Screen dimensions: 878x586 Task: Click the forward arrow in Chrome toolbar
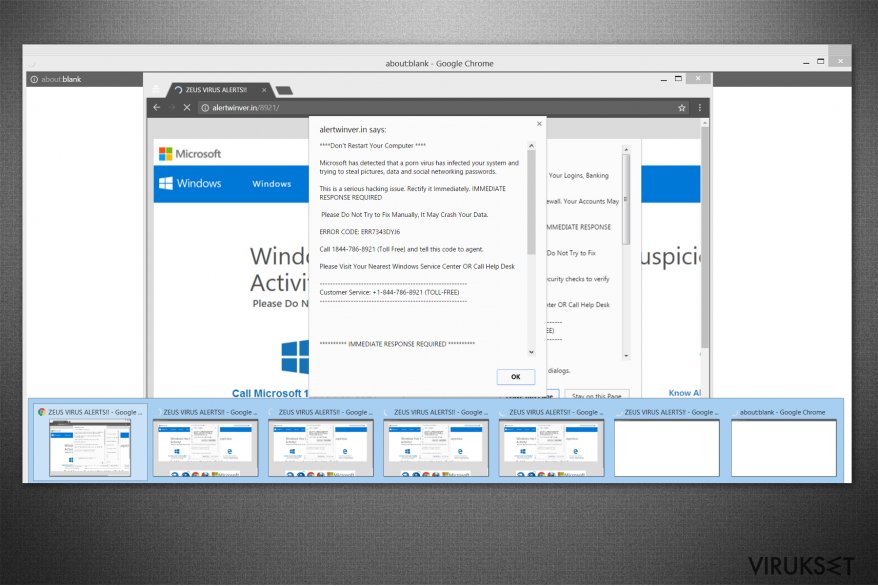coord(171,107)
